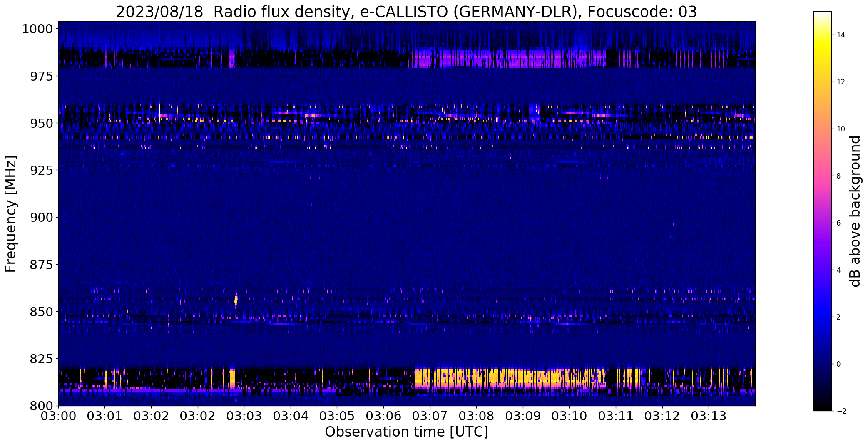The height and width of the screenshot is (444, 868).
Task: Click the 875 frequency tick label
Action: tap(41, 264)
